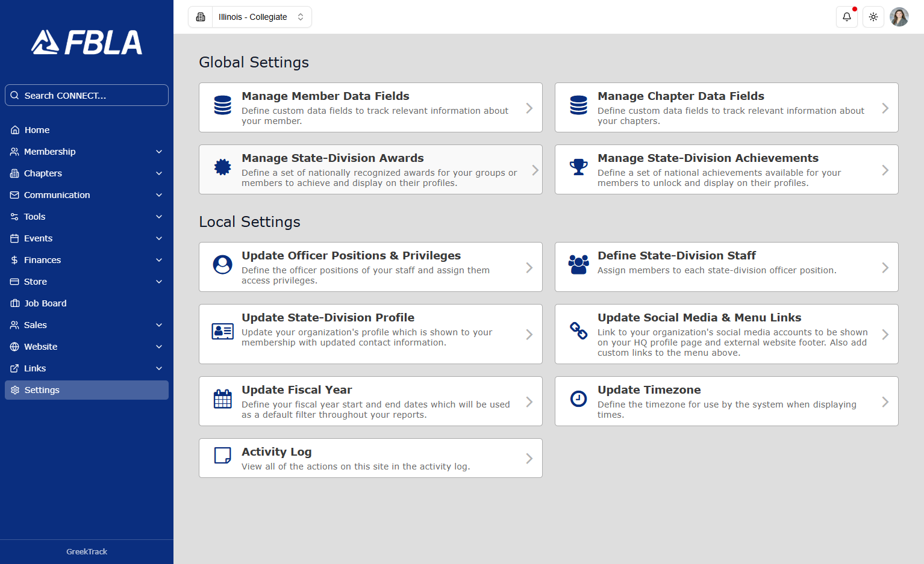Screen dimensions: 924x564
Task: Click the user circle icon for Officer Positions
Action: (x=223, y=265)
